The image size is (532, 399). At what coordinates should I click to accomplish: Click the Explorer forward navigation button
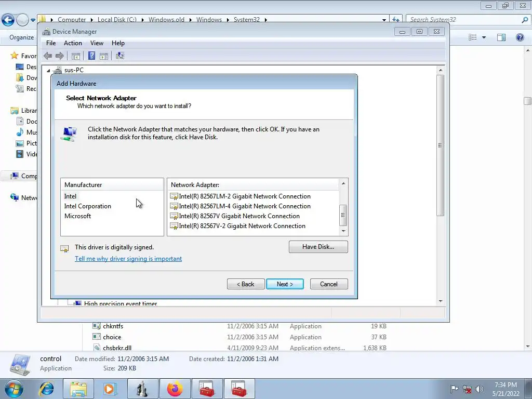point(22,20)
